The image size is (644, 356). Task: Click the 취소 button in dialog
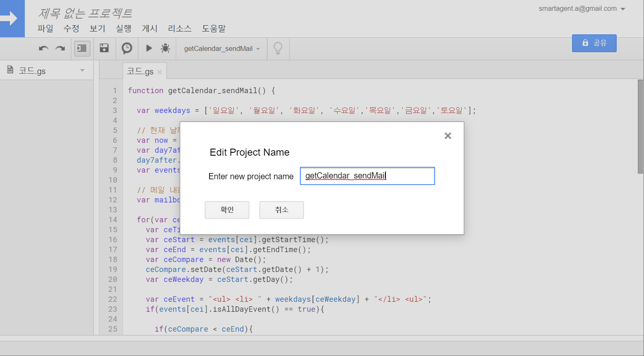pos(281,210)
